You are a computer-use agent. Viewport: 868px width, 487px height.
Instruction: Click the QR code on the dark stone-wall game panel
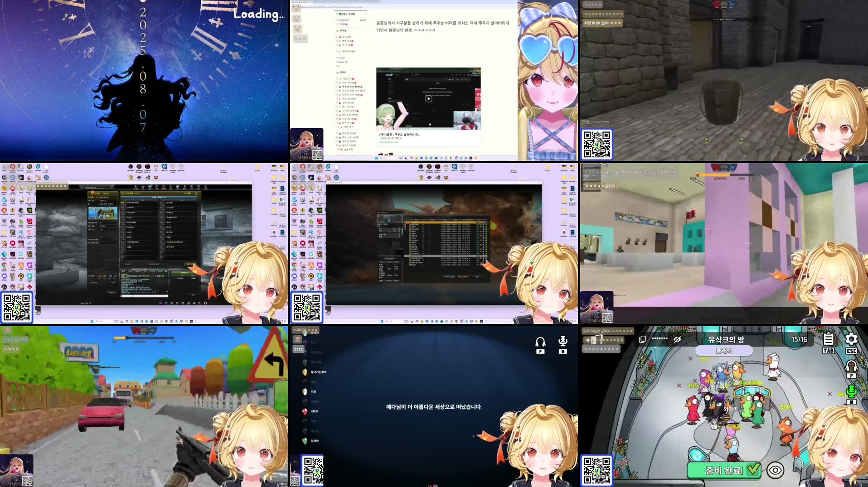597,144
